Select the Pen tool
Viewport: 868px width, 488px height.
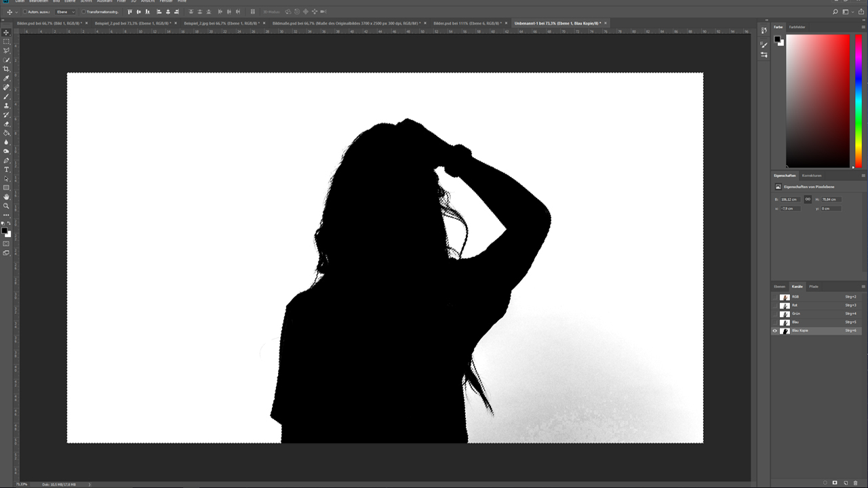tap(7, 161)
